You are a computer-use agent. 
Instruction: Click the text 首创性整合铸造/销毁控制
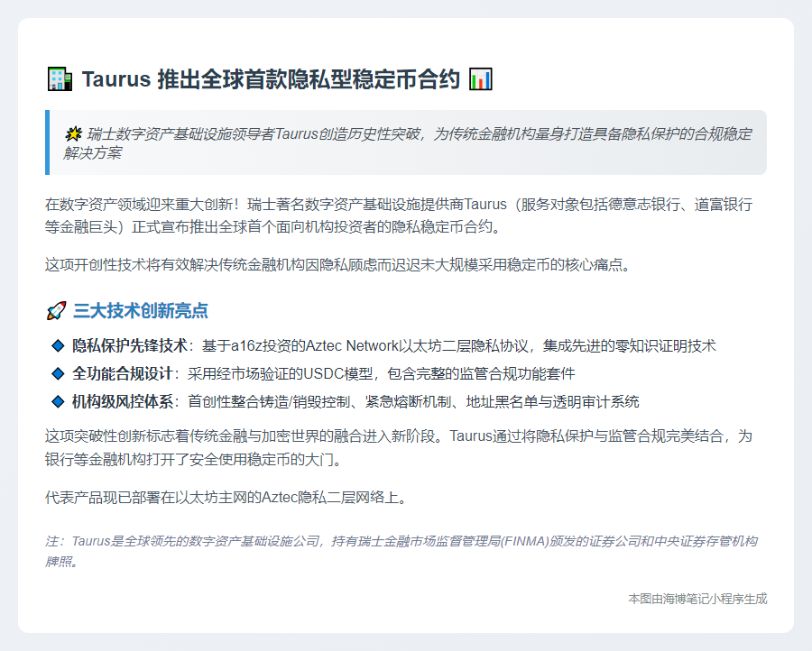[x=413, y=401]
